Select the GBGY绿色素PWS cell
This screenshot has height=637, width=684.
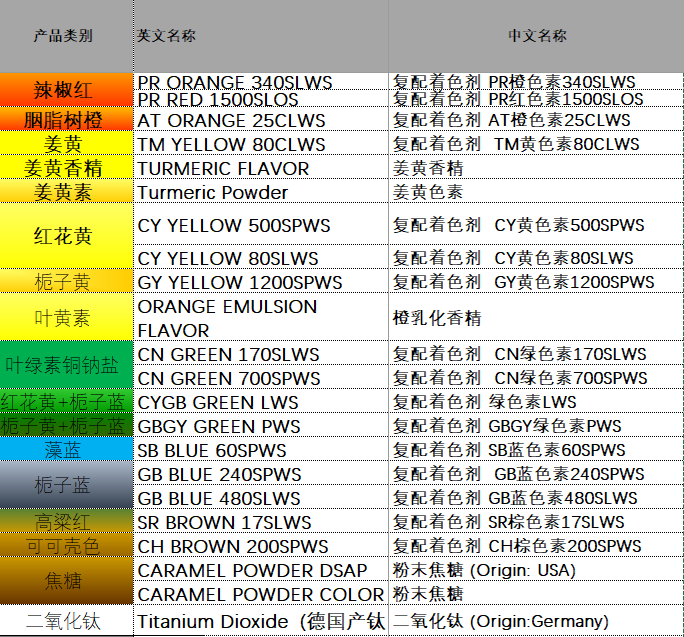click(x=536, y=425)
